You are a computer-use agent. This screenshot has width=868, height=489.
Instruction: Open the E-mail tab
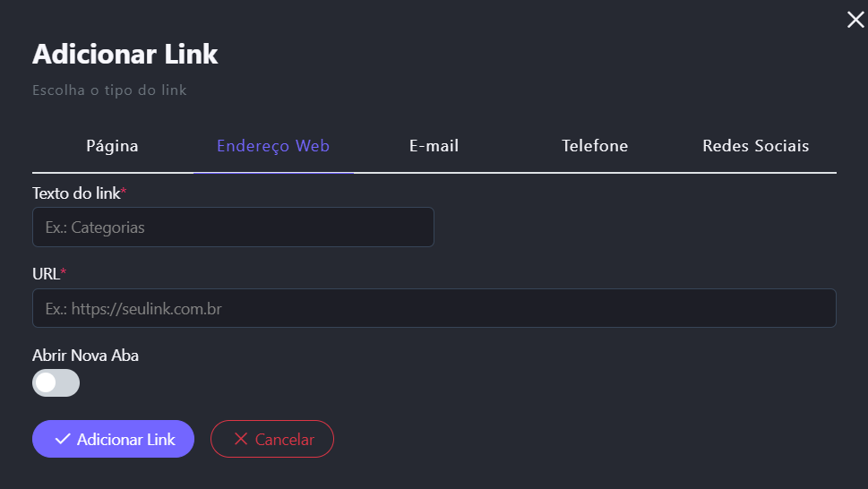coord(434,146)
